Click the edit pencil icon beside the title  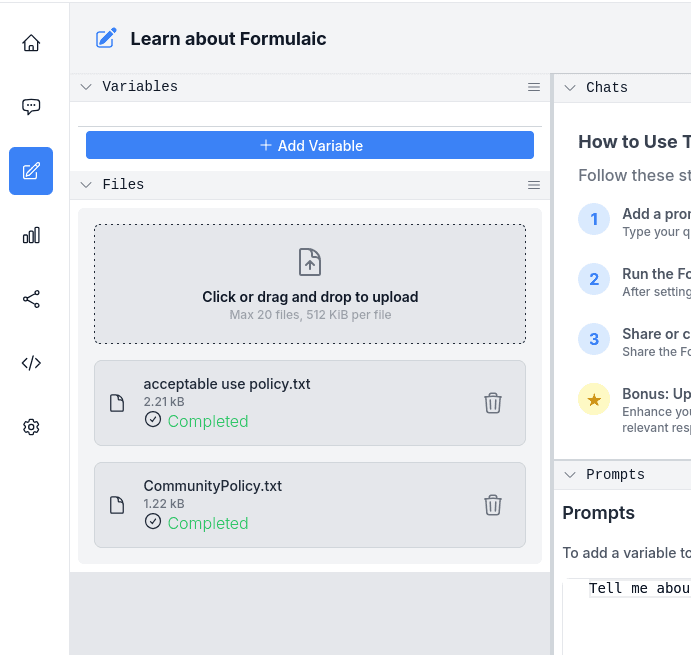point(106,38)
